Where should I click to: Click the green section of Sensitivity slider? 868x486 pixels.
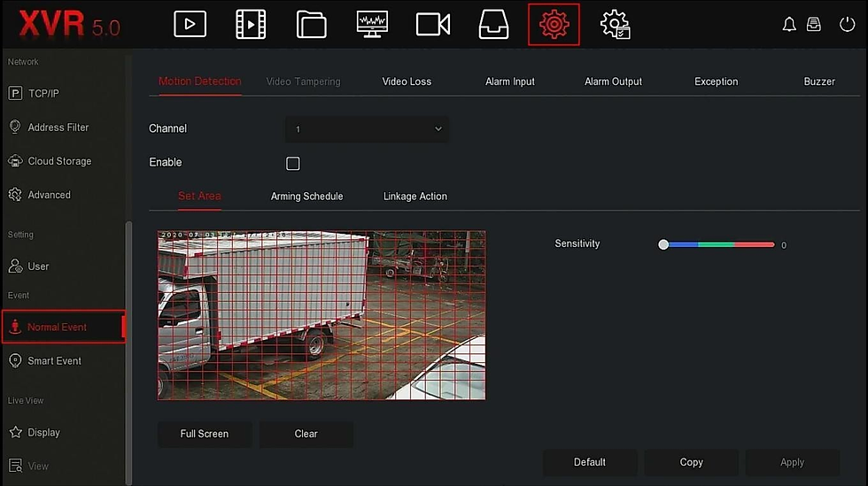click(x=717, y=244)
